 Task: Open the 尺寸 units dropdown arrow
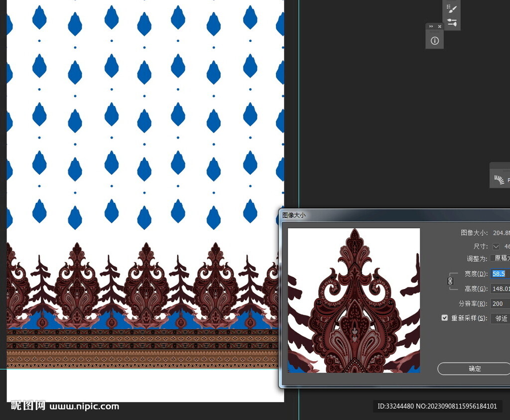coord(496,247)
